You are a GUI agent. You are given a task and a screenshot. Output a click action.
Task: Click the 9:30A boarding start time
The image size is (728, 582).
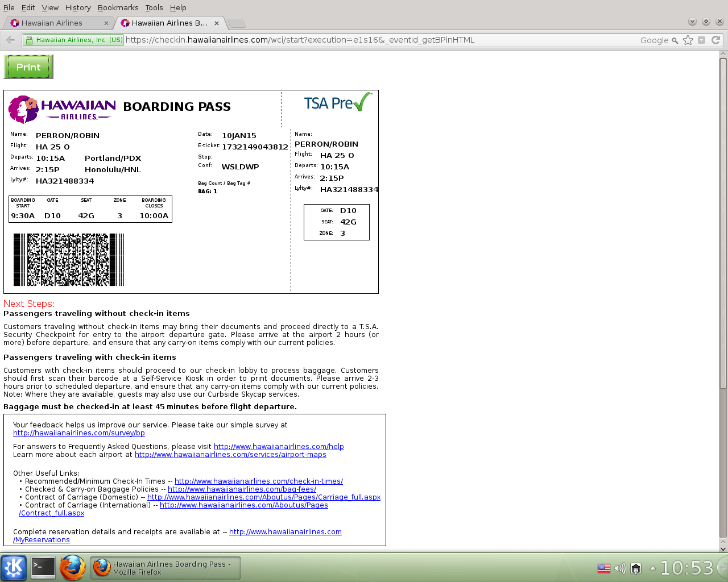tap(23, 216)
